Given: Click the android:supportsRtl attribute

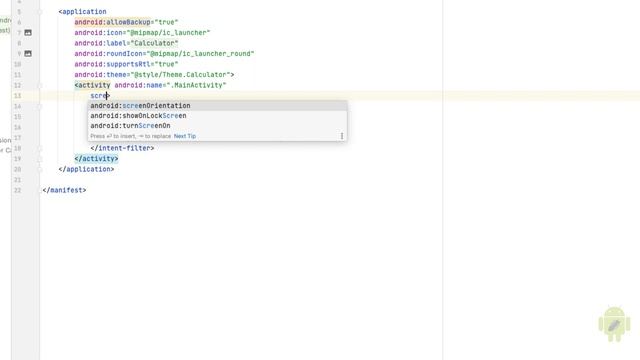Looking at the screenshot, I should (x=112, y=64).
